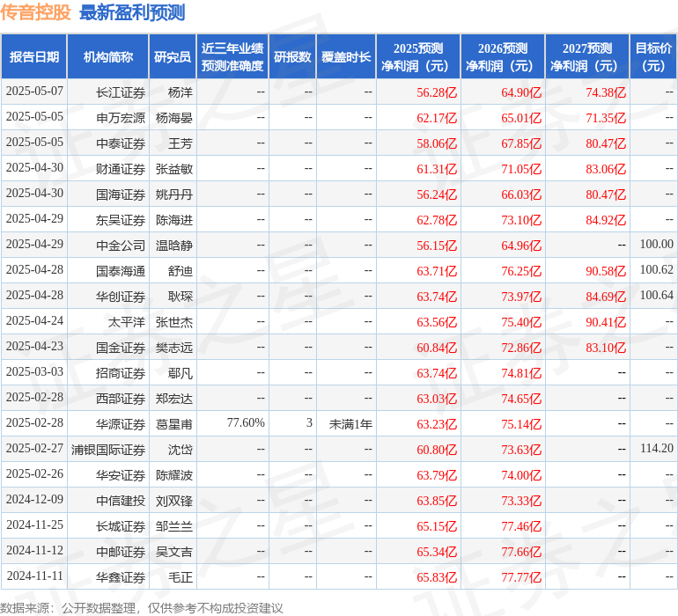This screenshot has height=616, width=678.
Task: Click target price 100.00
Action: (x=656, y=244)
